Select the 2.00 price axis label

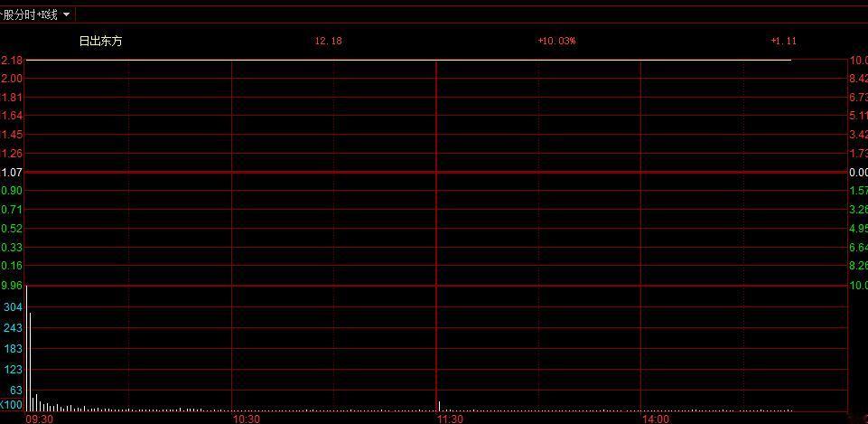click(x=12, y=78)
